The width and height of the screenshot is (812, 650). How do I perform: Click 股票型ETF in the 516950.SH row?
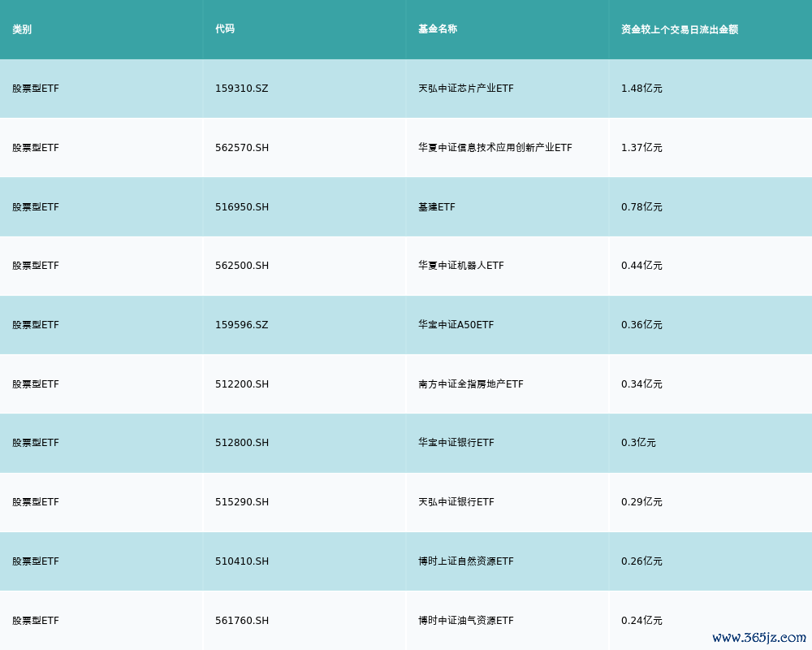click(x=36, y=207)
